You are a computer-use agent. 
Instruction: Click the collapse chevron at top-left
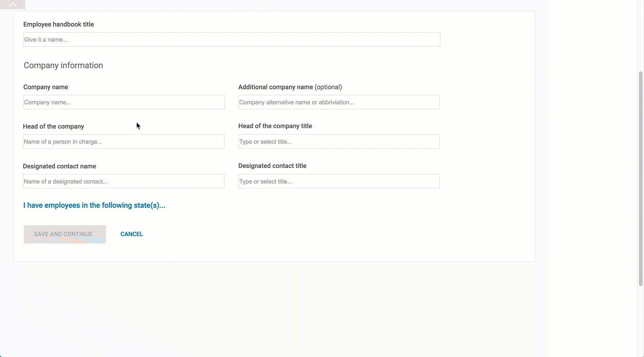click(12, 5)
